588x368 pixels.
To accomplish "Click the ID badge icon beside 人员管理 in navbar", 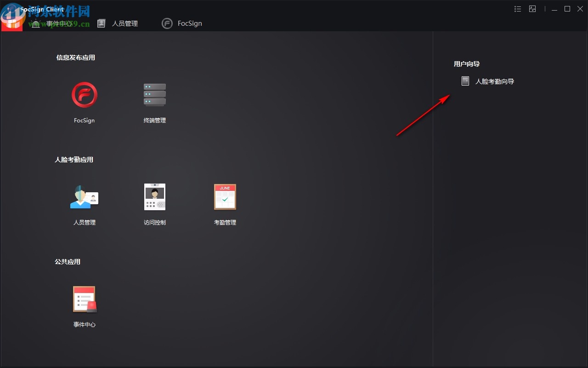I will click(x=101, y=23).
